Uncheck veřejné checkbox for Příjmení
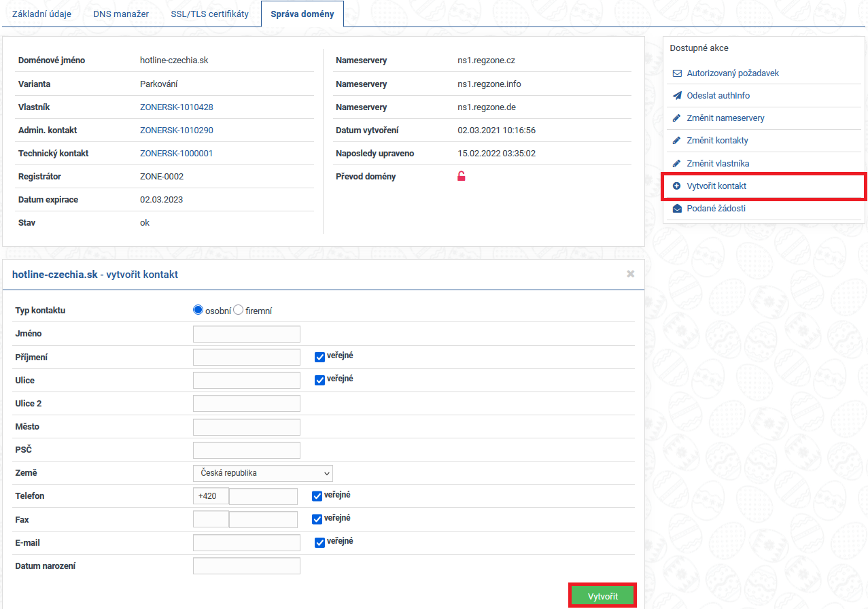868x609 pixels. [319, 357]
